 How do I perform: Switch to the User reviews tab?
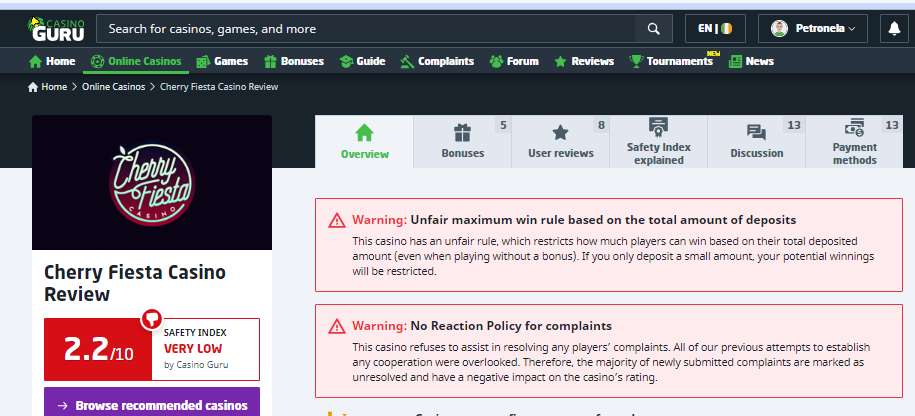point(560,142)
